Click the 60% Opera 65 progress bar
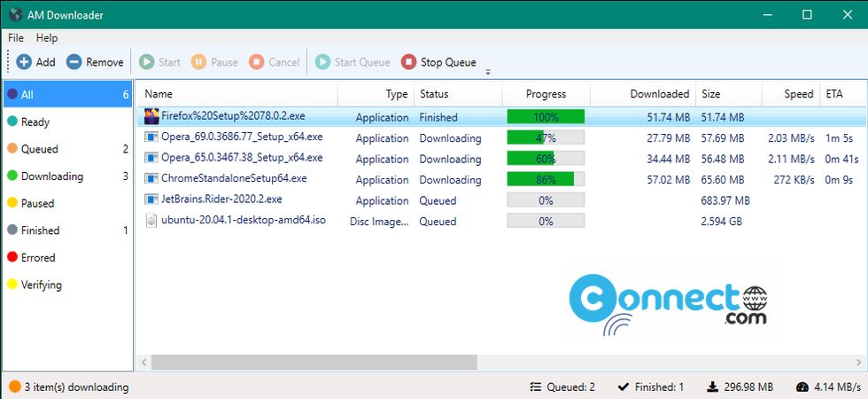868x399 pixels. click(546, 159)
